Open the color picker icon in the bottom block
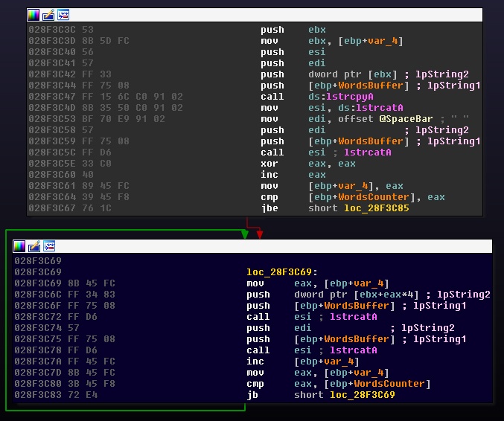The width and height of the screenshot is (504, 421). tap(19, 246)
